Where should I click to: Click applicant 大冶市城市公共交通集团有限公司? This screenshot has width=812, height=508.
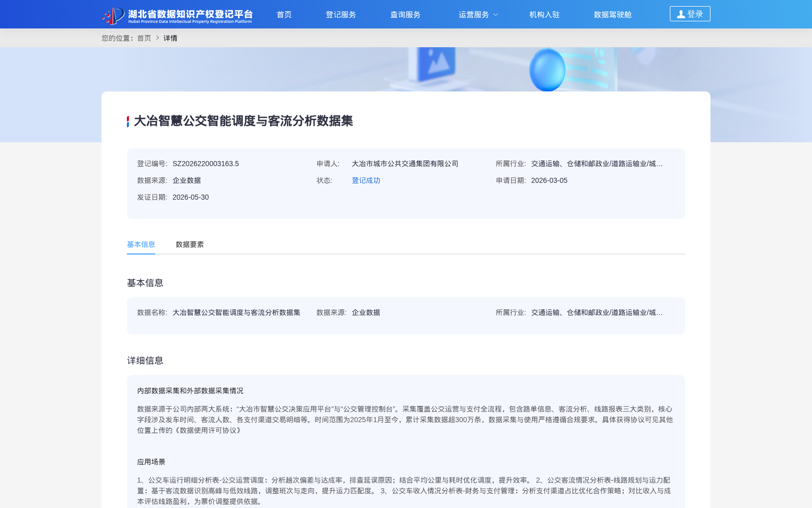pyautogui.click(x=405, y=164)
